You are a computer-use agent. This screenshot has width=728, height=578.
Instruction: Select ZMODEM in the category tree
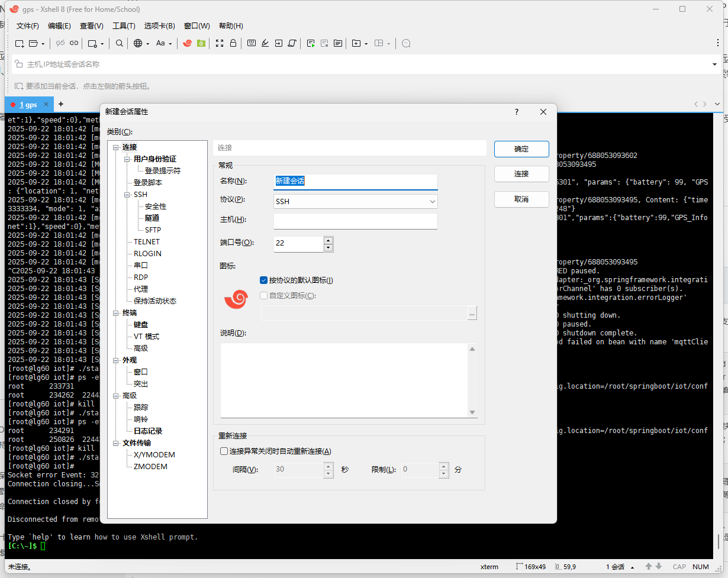pos(150,467)
